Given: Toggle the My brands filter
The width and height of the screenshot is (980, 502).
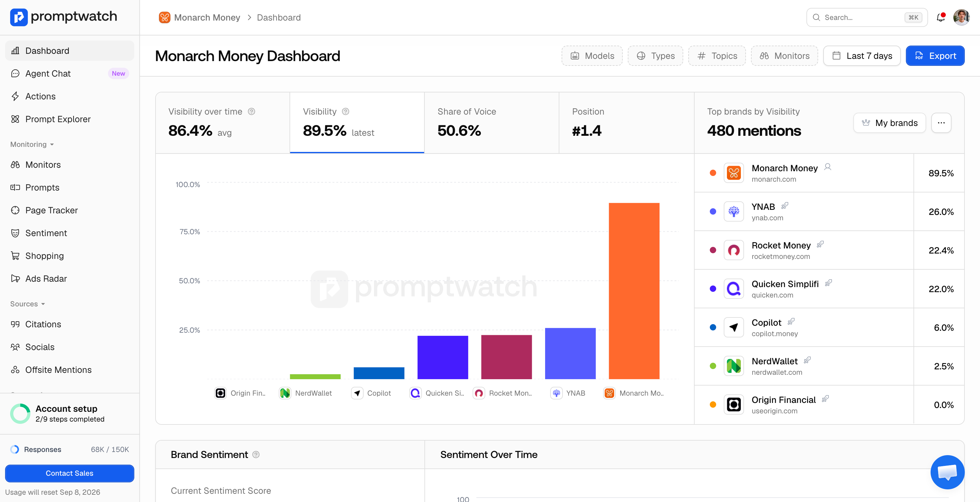Looking at the screenshot, I should point(889,123).
